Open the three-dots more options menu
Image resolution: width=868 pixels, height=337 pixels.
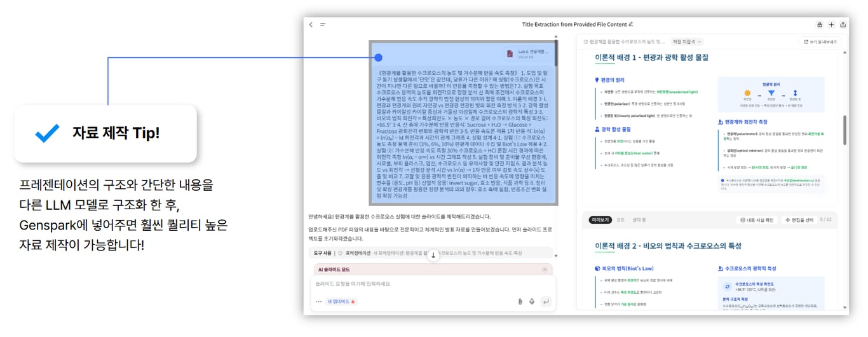tap(318, 301)
